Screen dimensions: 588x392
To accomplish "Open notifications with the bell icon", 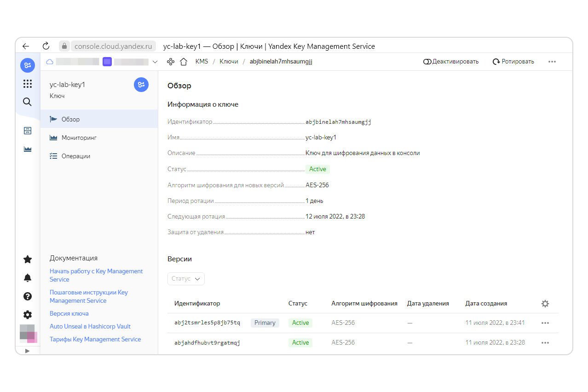I will 28,278.
